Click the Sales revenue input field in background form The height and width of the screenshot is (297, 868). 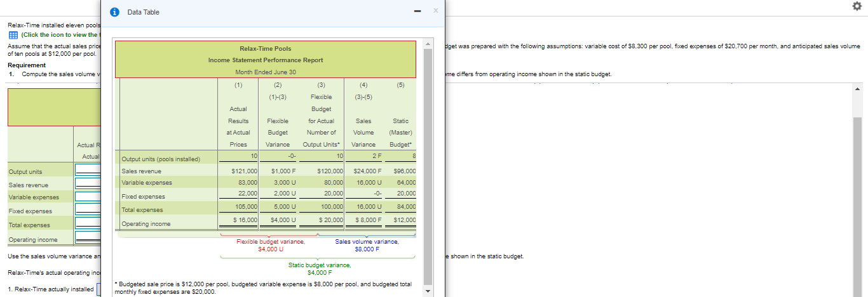click(x=88, y=183)
